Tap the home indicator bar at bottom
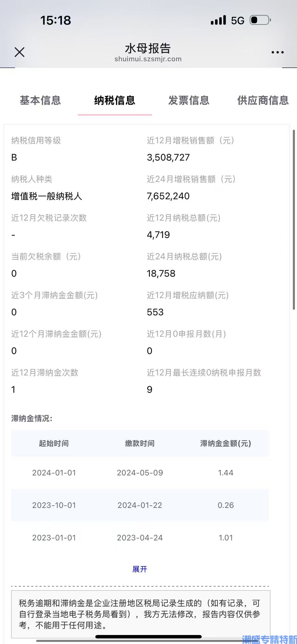The width and height of the screenshot is (297, 644). coord(148,637)
